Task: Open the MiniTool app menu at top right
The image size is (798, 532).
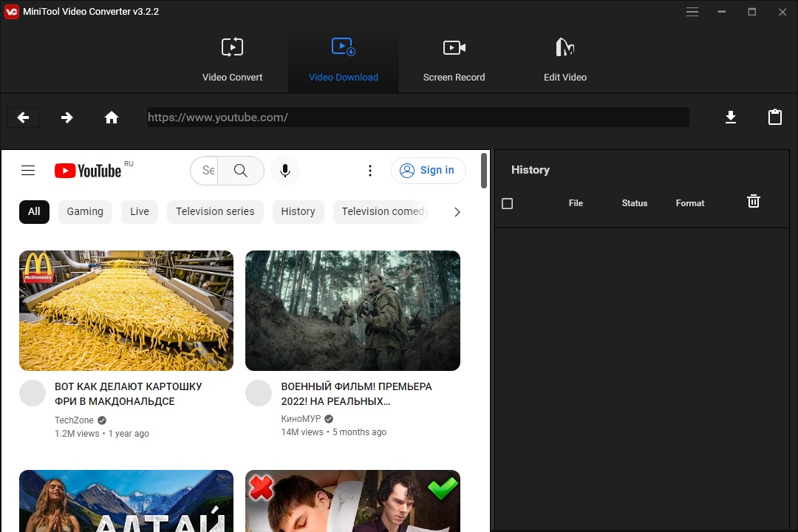Action: tap(692, 12)
